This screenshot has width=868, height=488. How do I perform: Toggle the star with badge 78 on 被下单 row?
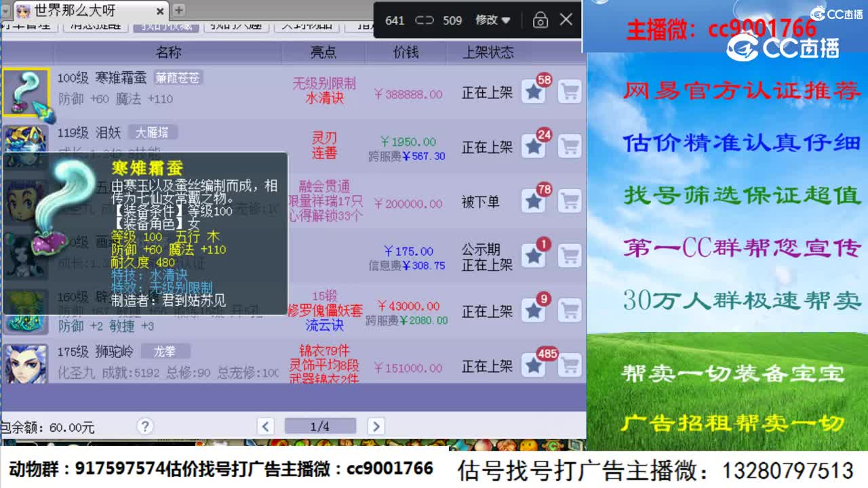coord(534,201)
